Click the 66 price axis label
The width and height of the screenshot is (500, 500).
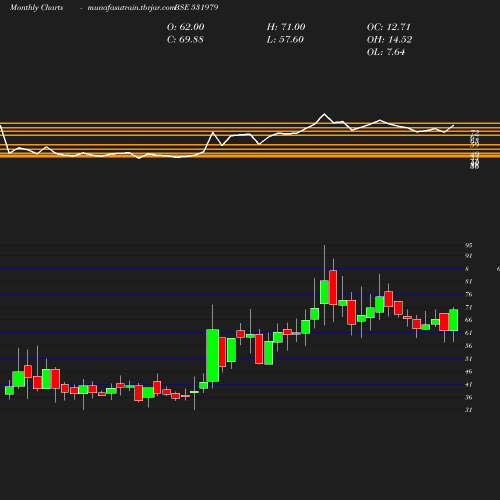pos(469,320)
